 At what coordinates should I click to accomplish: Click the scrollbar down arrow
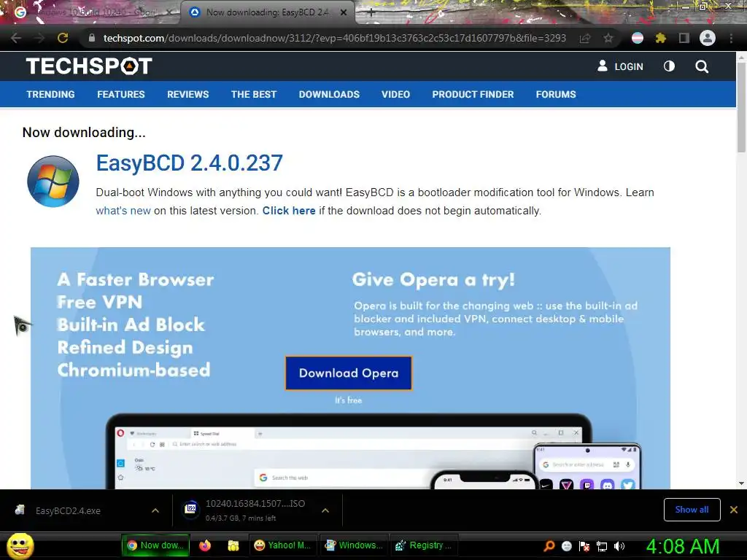coord(741,483)
